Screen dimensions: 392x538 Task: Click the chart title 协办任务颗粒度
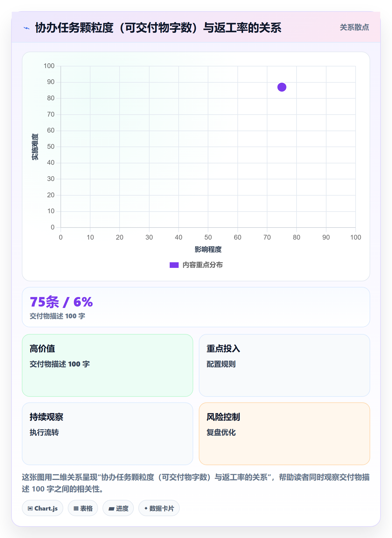(x=158, y=28)
